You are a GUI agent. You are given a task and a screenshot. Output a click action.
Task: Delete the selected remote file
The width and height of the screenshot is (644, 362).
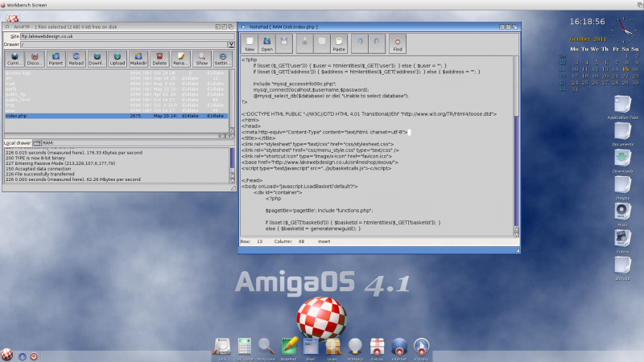(x=159, y=58)
